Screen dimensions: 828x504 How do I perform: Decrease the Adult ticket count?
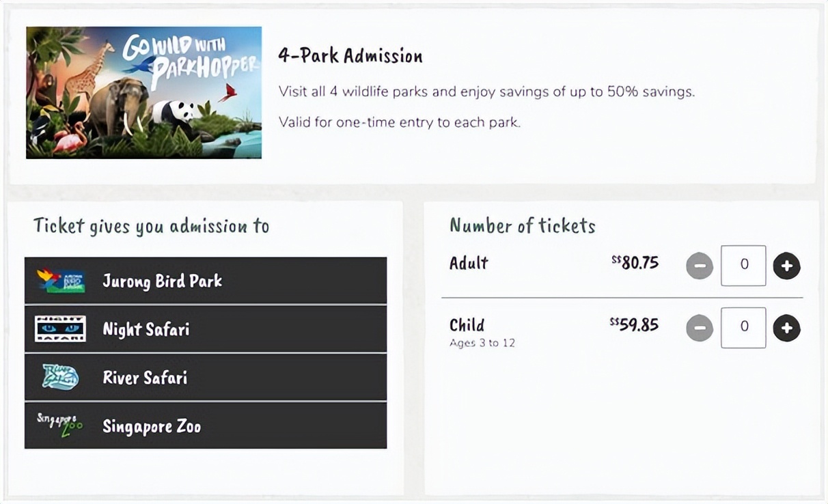pos(699,266)
